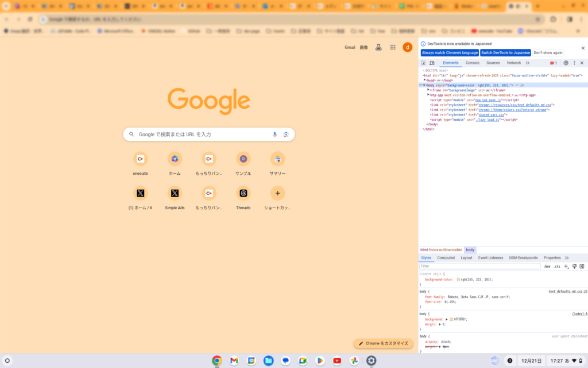Expand the iframe backgroundImage node
Image resolution: width=588 pixels, height=368 pixels.
point(428,90)
